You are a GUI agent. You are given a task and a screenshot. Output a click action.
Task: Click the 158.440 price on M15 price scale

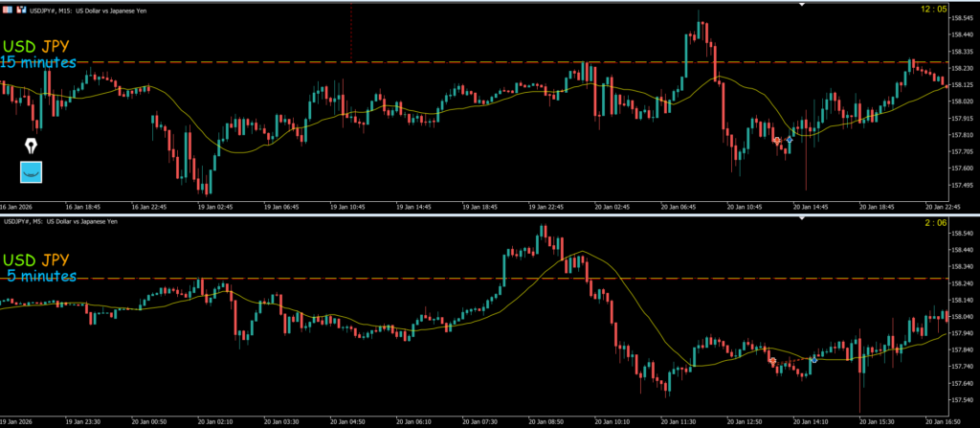(962, 34)
